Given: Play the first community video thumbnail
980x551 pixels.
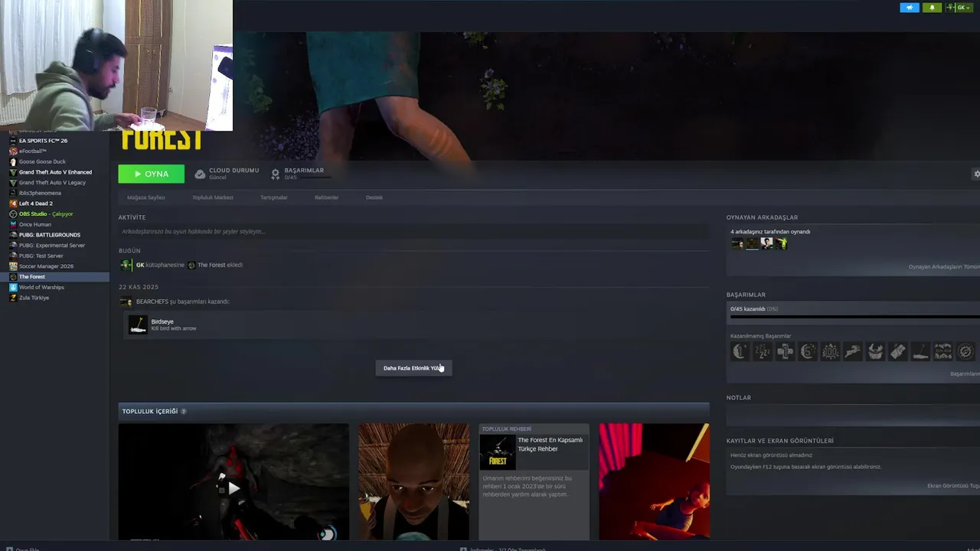Looking at the screenshot, I should pyautogui.click(x=234, y=482).
